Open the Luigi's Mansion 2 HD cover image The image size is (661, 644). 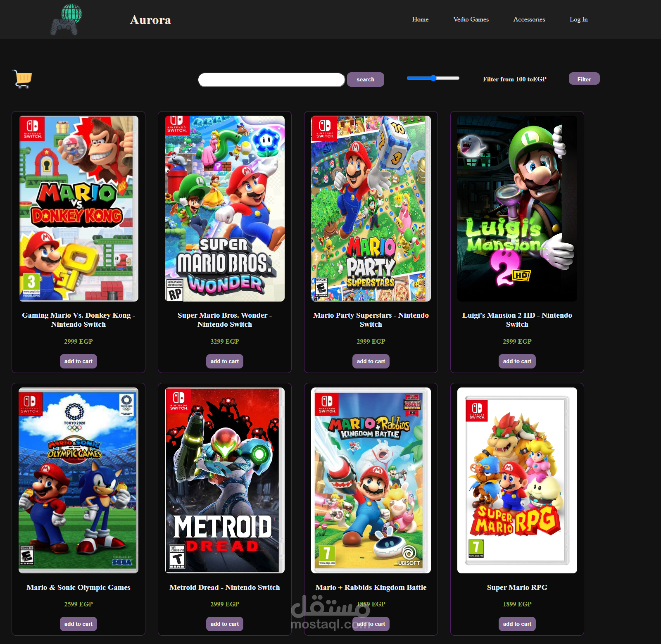pos(517,209)
